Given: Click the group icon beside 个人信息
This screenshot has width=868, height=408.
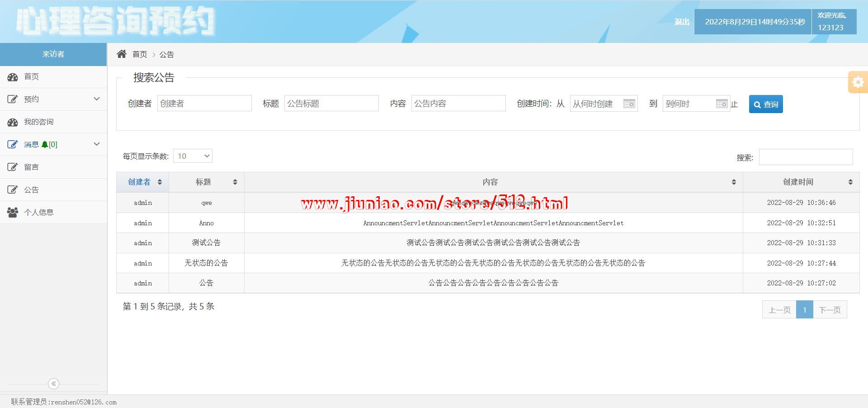Looking at the screenshot, I should pos(13,212).
